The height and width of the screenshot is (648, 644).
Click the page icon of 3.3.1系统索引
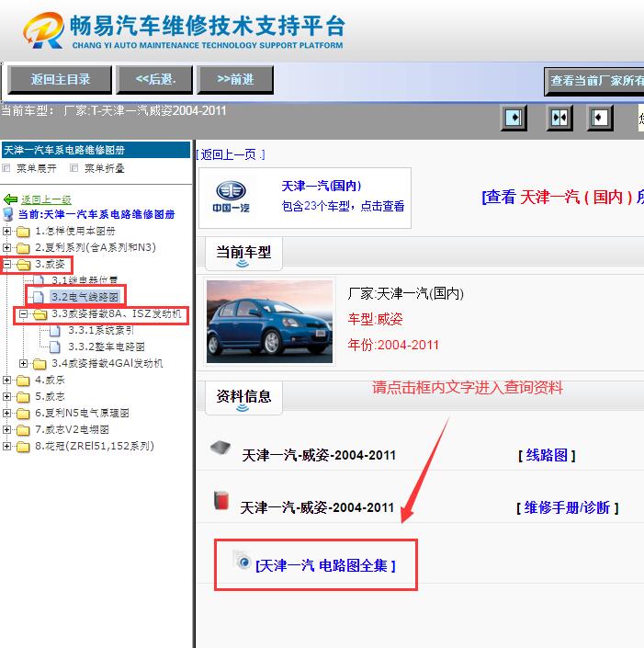(55, 331)
